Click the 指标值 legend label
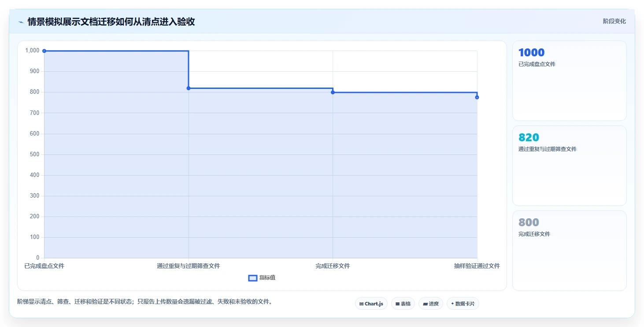This screenshot has width=644, height=327. point(267,278)
